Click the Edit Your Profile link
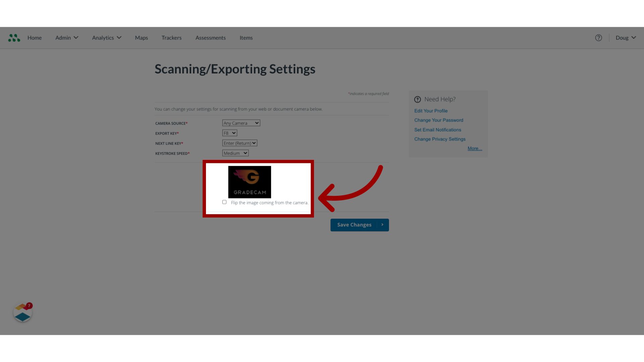Screen dimensions: 644x362 point(431,111)
